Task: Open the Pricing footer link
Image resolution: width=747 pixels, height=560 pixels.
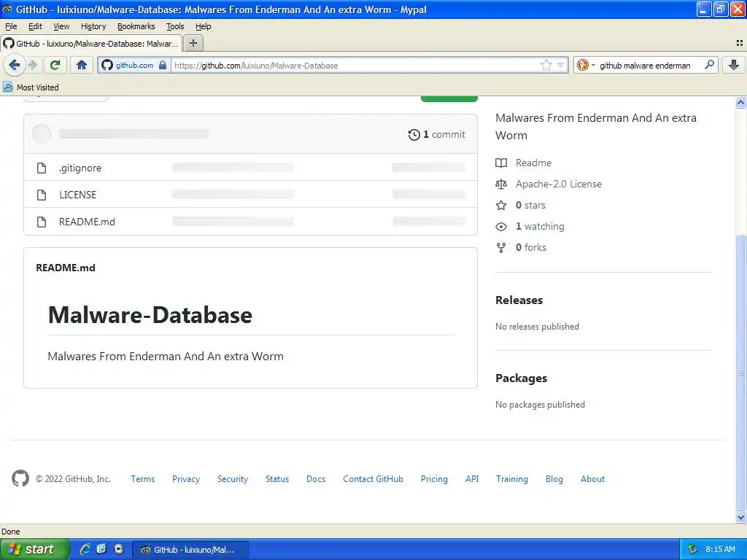Action: (x=434, y=479)
